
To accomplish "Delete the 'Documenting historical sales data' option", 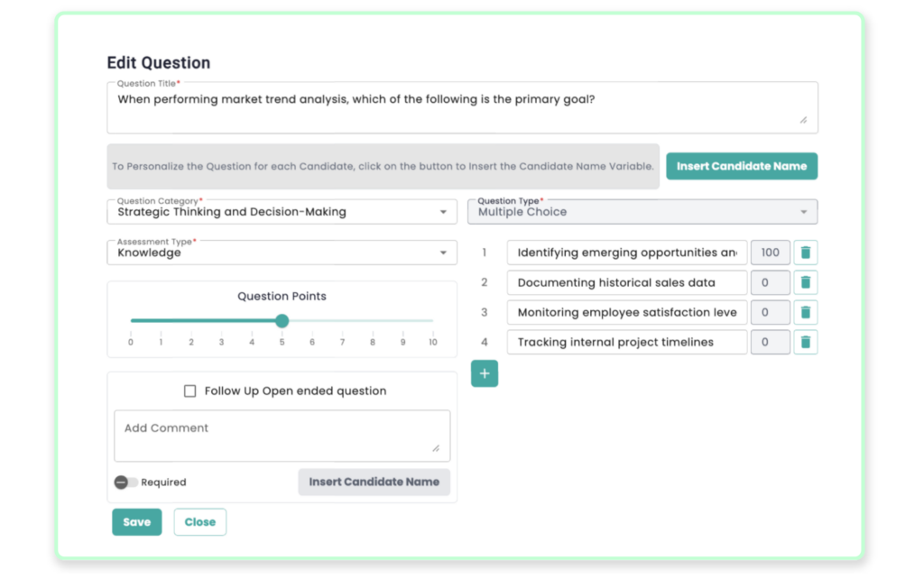I will coord(805,282).
